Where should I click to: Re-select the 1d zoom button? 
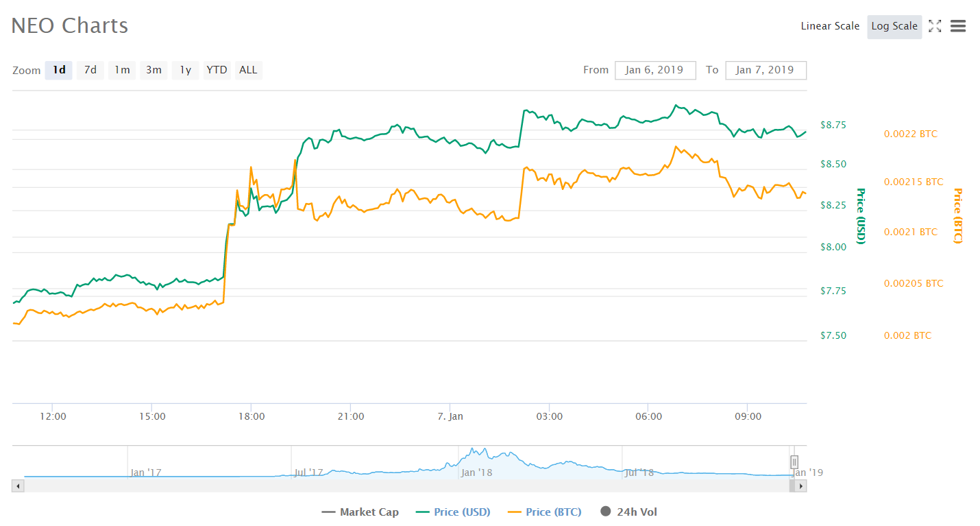(x=58, y=70)
